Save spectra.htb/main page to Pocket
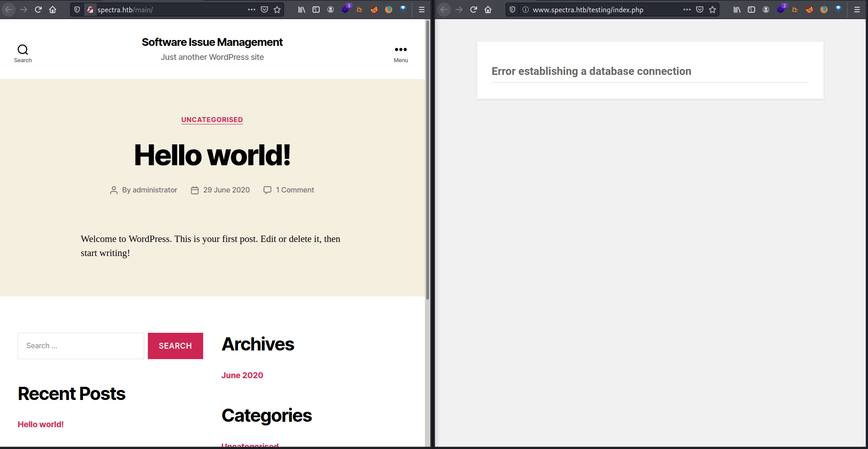Viewport: 868px width, 449px height. pos(264,10)
